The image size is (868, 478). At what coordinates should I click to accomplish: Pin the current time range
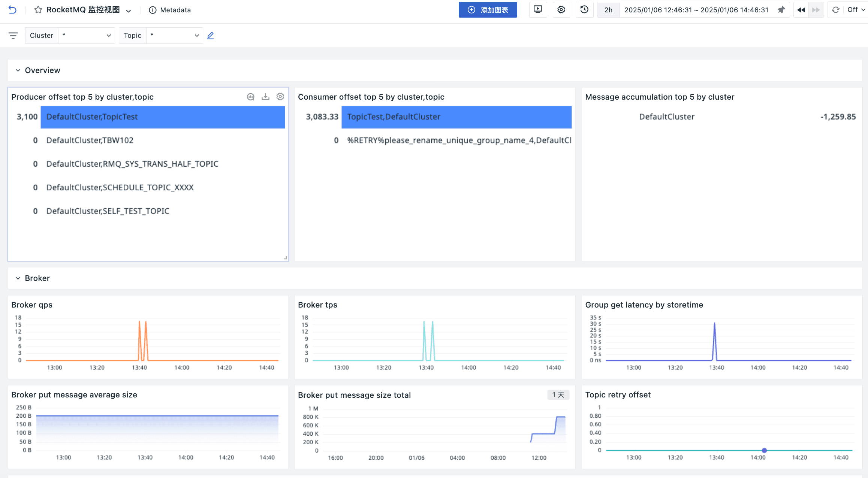(x=781, y=10)
